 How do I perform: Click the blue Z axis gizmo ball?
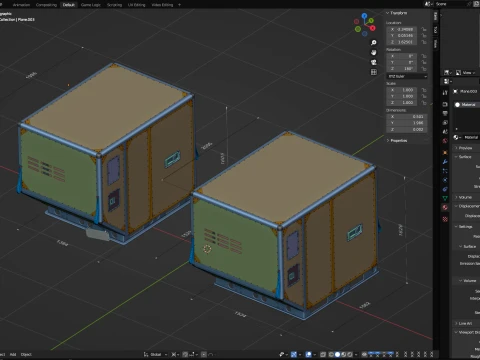tap(364, 16)
